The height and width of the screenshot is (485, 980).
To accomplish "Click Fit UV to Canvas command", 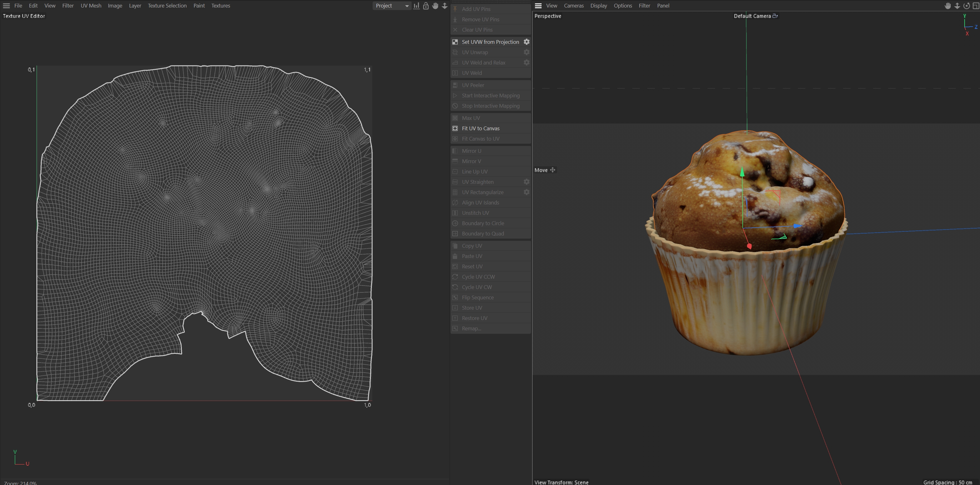I will coord(481,128).
